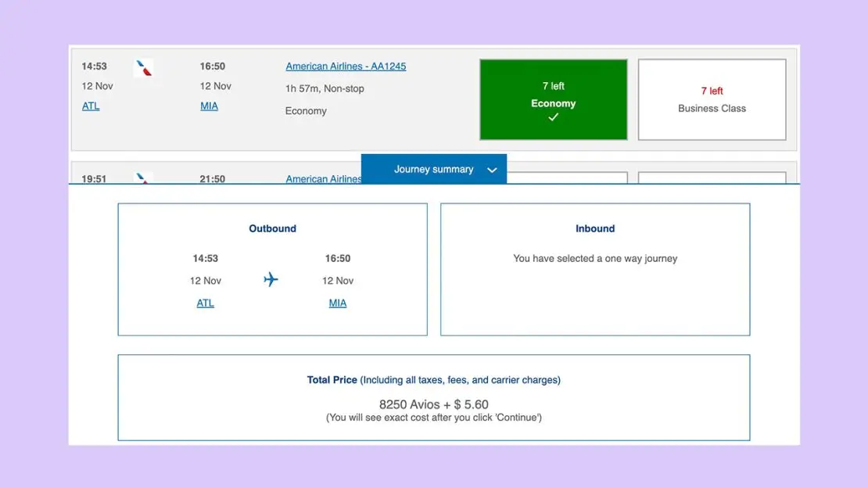Click the Total Price heading
The height and width of the screenshot is (488, 868).
[332, 380]
